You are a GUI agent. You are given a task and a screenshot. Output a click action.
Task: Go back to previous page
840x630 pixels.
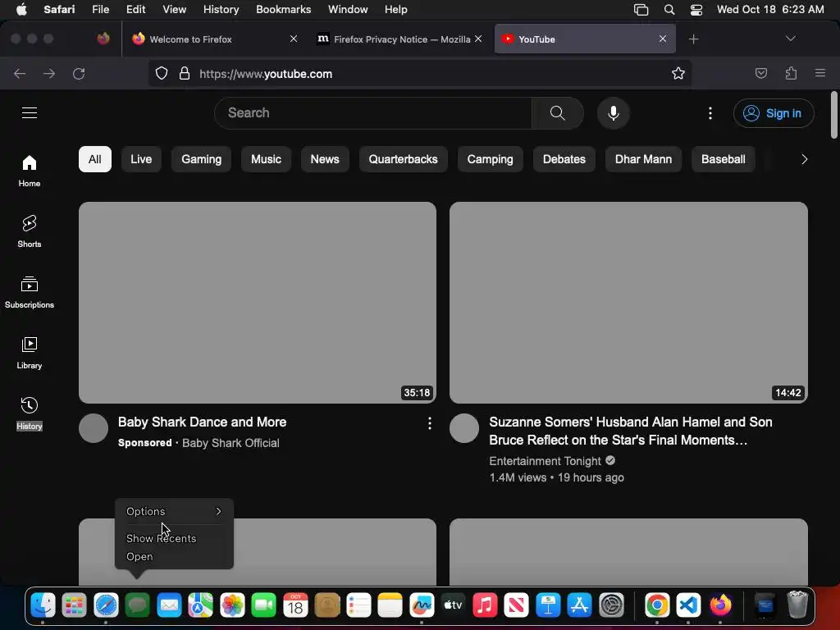pyautogui.click(x=20, y=73)
